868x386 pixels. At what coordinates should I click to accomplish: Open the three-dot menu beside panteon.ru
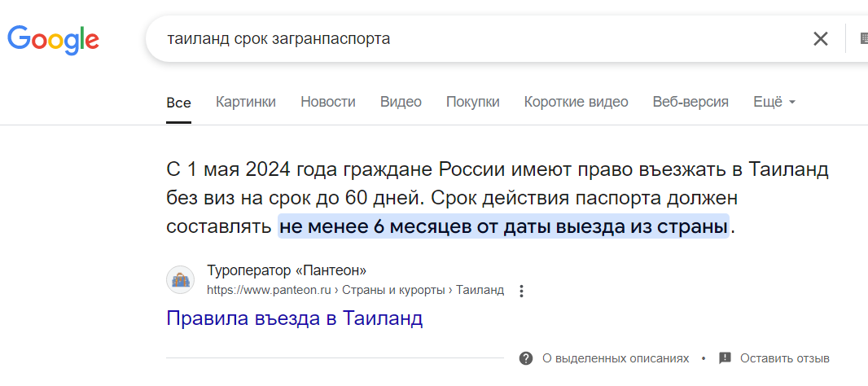pyautogui.click(x=522, y=291)
